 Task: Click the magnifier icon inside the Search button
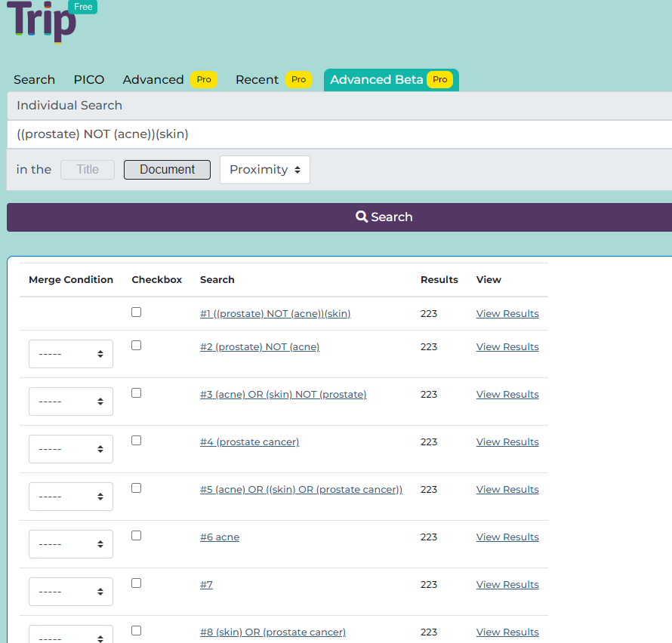click(362, 217)
